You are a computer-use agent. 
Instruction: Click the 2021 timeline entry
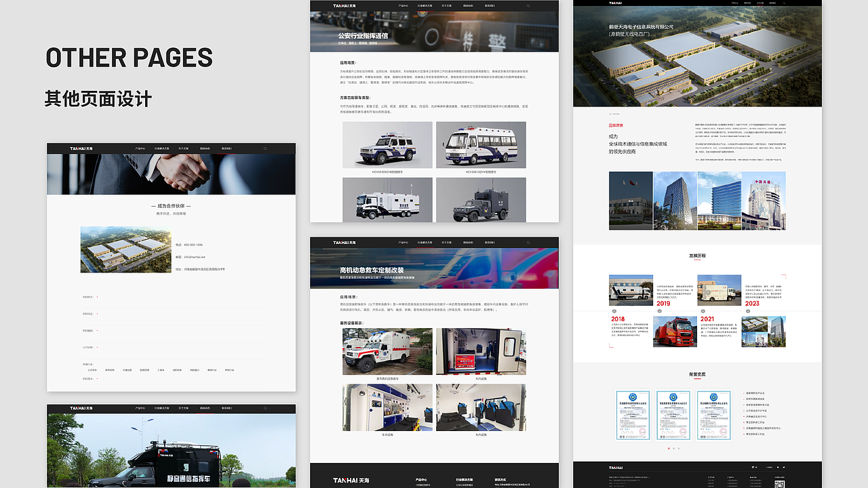[x=707, y=319]
